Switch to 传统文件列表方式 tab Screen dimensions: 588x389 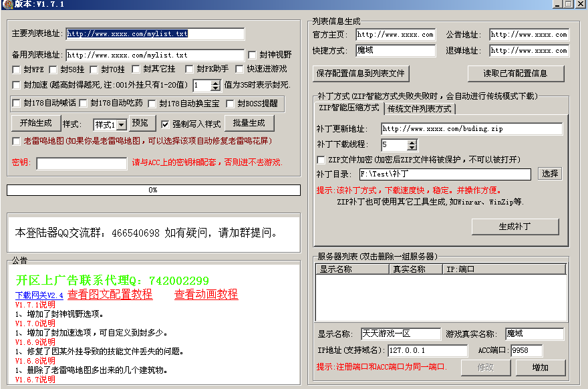click(x=419, y=109)
